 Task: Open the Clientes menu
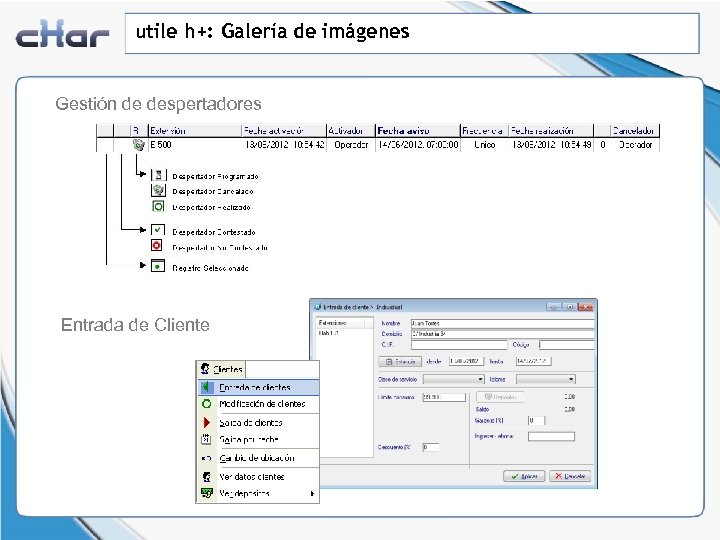coord(221,369)
